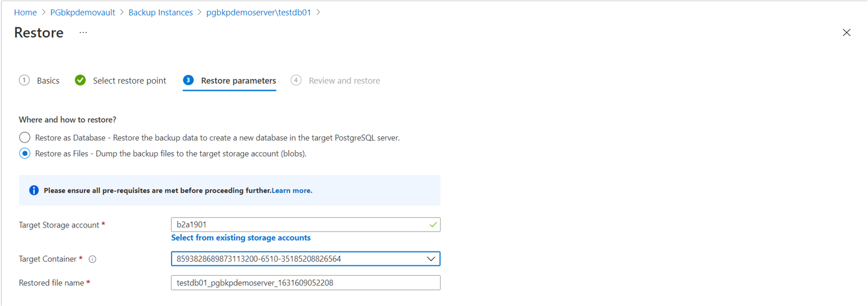Image resolution: width=868 pixels, height=306 pixels.
Task: Open the Backup Instances breadcrumb link
Action: (161, 12)
